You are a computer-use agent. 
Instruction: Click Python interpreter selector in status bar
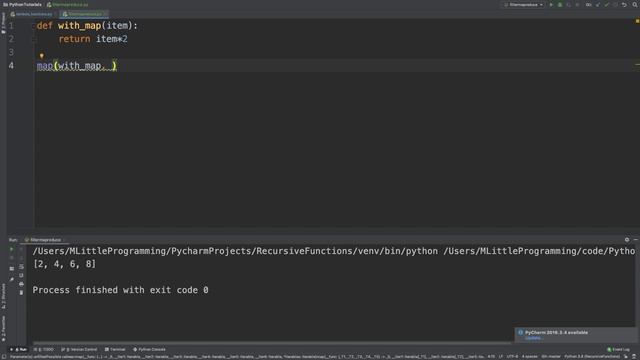592,356
